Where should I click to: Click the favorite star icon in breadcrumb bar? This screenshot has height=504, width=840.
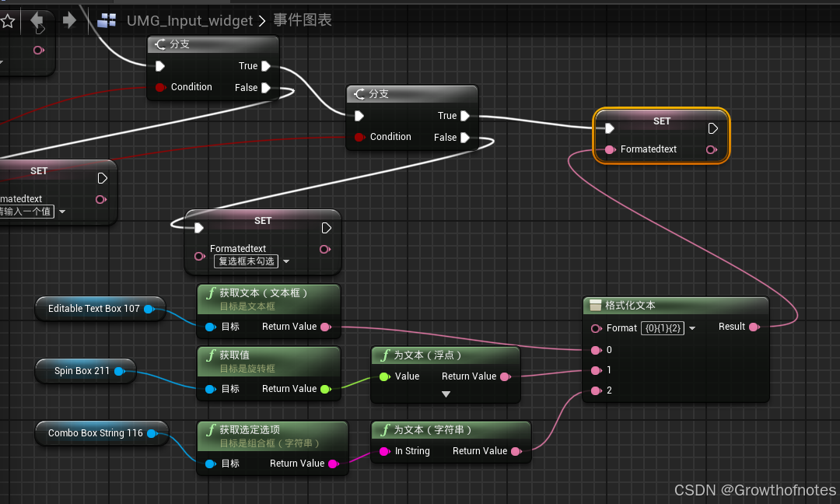point(8,21)
